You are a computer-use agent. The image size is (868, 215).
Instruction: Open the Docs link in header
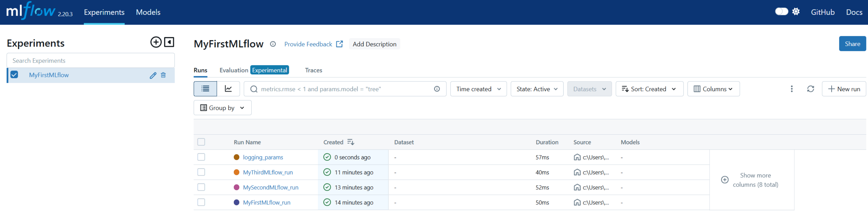click(x=854, y=12)
